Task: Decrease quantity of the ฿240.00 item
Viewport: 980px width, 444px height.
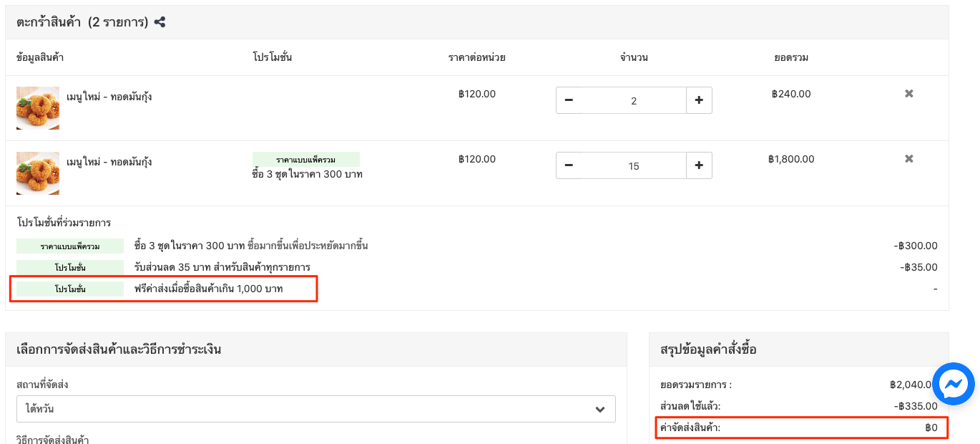Action: pyautogui.click(x=569, y=100)
